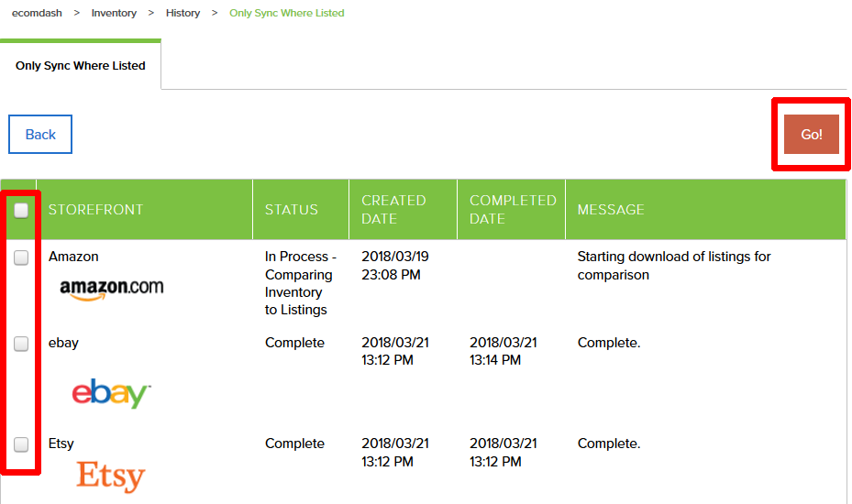Screen dimensions: 852x504
Task: Tick the Amazon storefront checkbox
Action: 21,257
